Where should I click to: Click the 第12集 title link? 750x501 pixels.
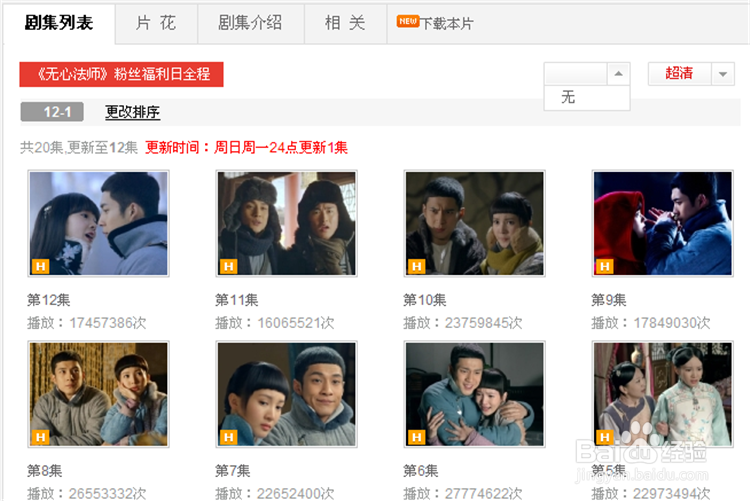pos(49,300)
